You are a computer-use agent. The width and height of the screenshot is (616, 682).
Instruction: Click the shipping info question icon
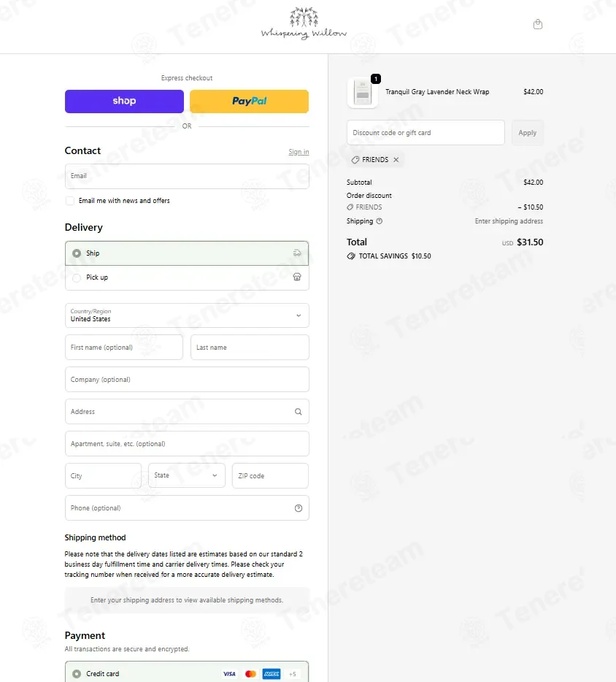(380, 221)
